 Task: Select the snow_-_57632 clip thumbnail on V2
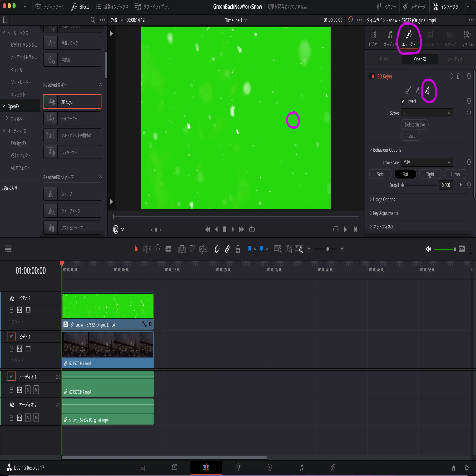pyautogui.click(x=108, y=306)
